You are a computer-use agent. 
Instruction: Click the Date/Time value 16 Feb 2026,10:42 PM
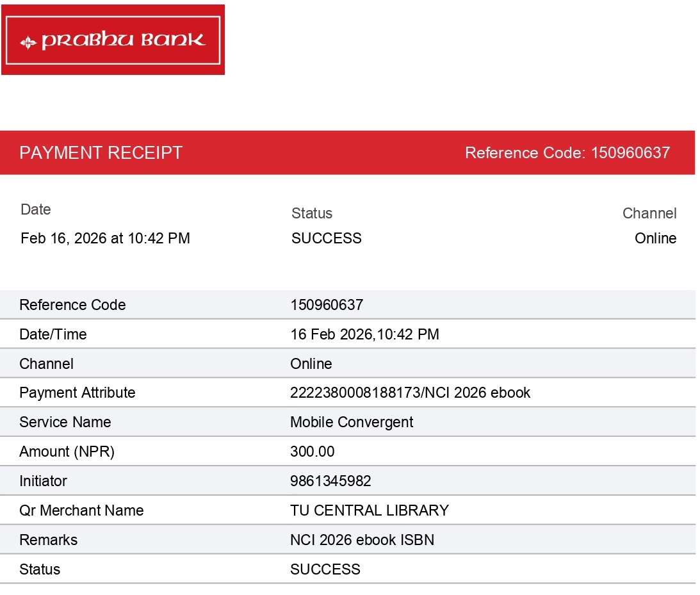[364, 334]
